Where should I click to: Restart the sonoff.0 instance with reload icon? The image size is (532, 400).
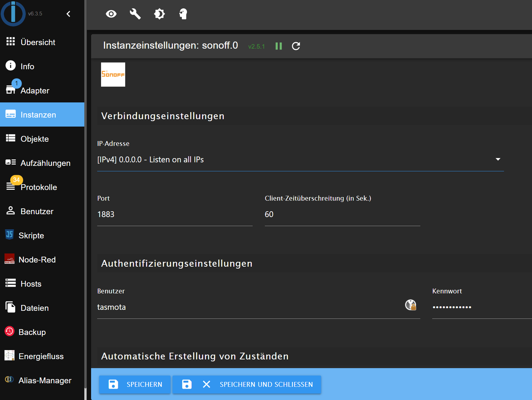[x=296, y=46]
